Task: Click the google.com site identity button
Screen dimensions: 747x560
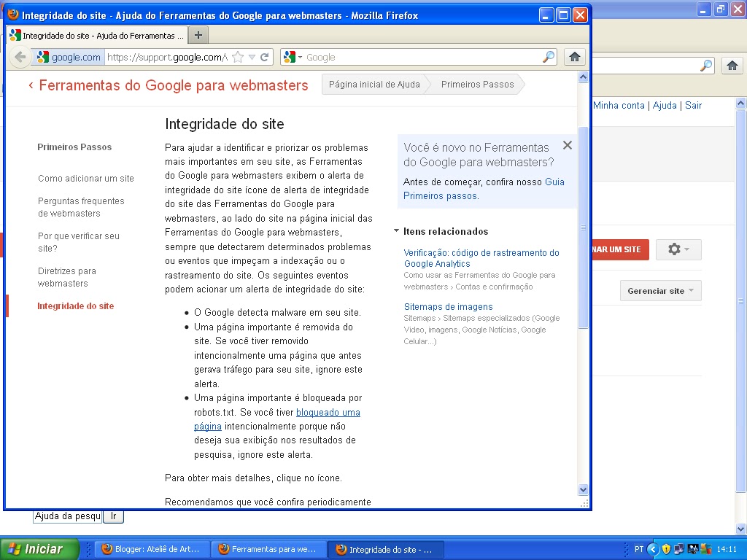Action: pos(69,57)
